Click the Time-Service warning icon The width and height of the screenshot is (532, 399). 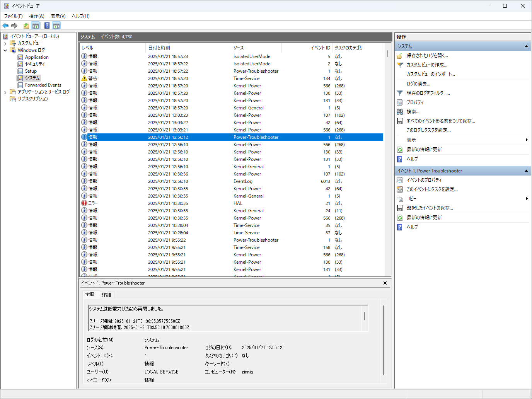(x=84, y=78)
